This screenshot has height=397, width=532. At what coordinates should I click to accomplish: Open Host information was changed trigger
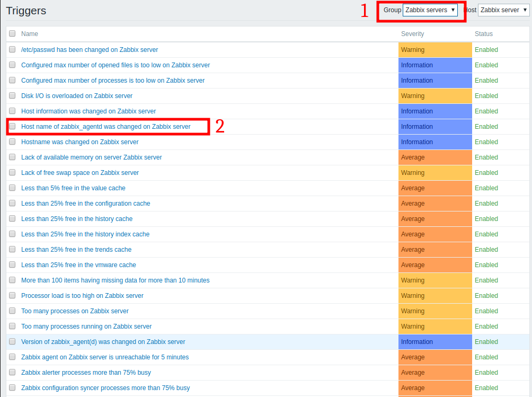(88, 111)
